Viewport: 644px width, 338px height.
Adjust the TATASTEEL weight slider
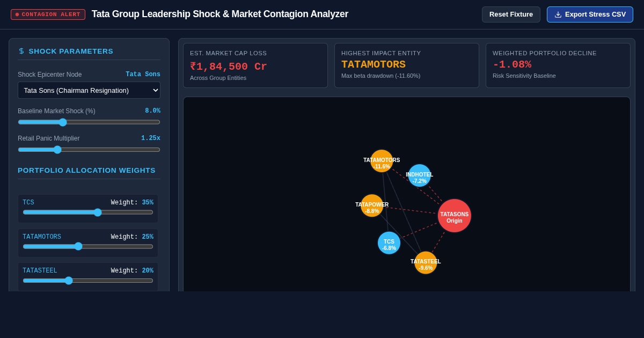click(88, 281)
